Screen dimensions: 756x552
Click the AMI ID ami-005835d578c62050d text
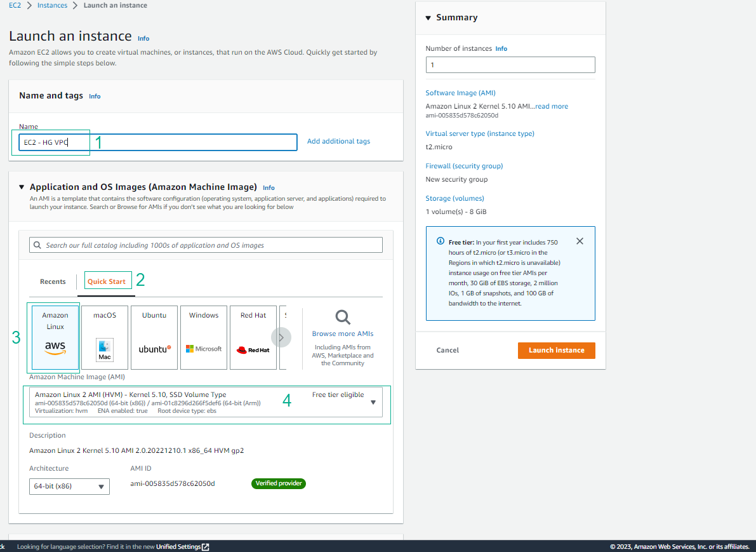pyautogui.click(x=173, y=483)
